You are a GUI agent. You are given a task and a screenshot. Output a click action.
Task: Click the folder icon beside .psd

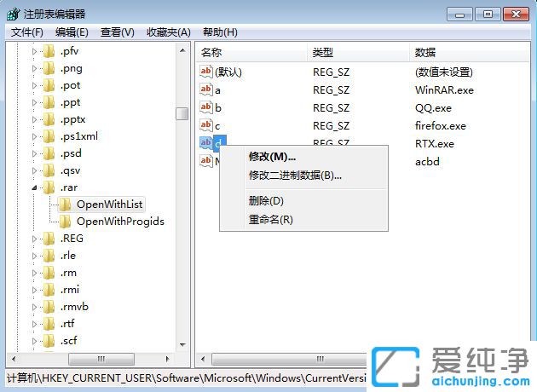click(x=49, y=153)
